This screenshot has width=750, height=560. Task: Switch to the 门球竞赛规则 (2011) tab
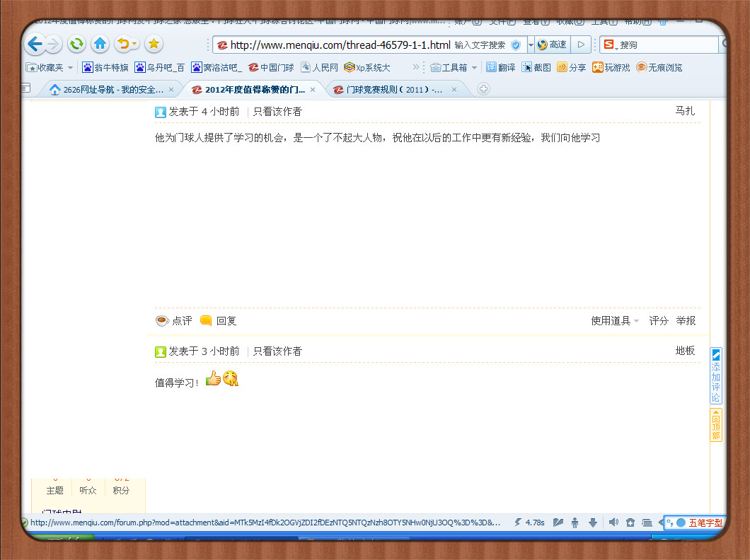395,90
